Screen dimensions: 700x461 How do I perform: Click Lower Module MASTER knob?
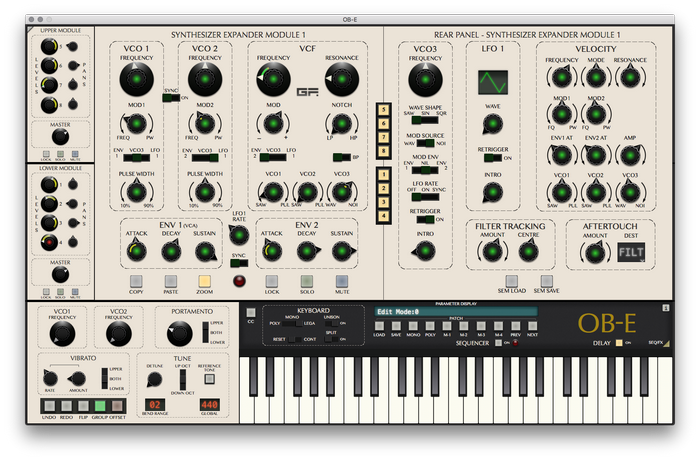coord(60,275)
